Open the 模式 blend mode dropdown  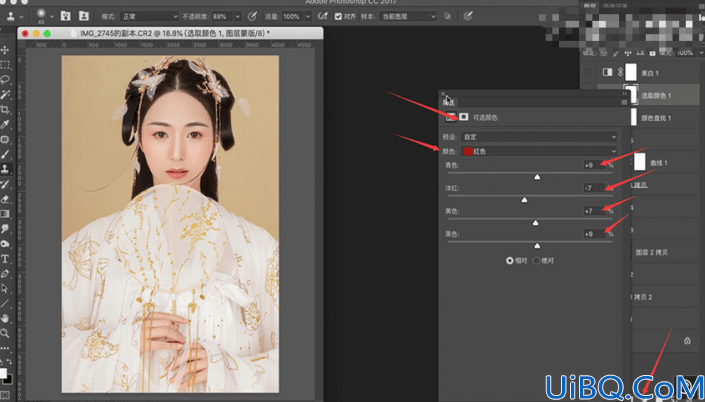(149, 17)
